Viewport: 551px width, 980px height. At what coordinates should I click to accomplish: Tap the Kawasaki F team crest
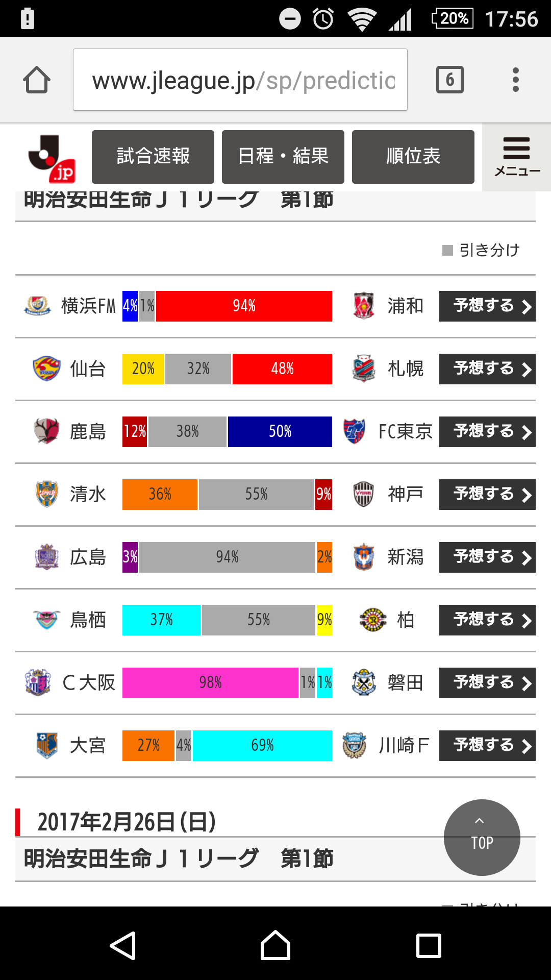[355, 745]
